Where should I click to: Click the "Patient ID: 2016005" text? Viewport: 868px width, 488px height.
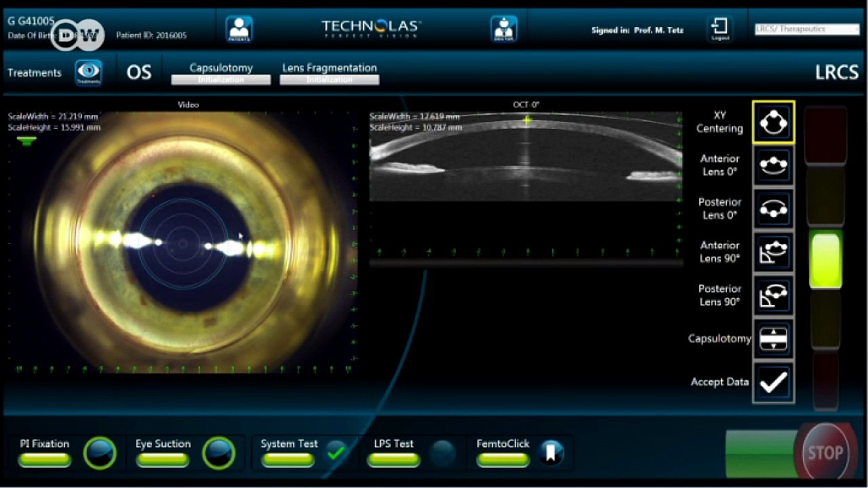pyautogui.click(x=151, y=35)
